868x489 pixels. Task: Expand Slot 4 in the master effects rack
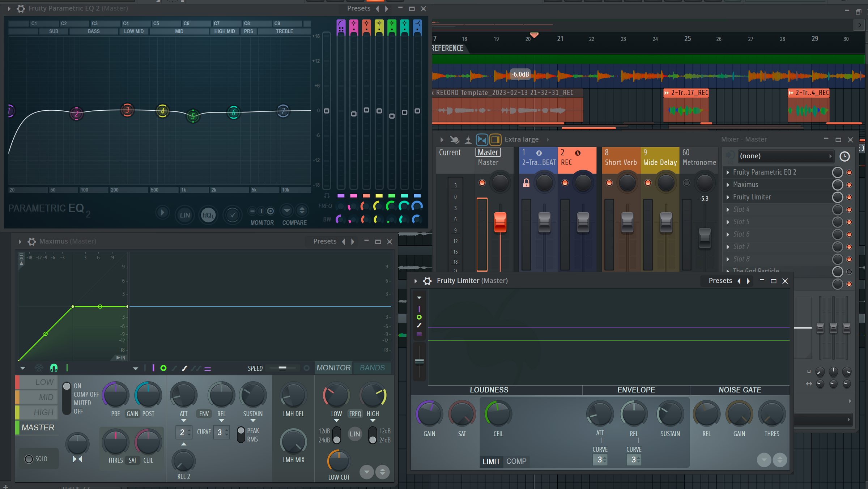(x=728, y=209)
